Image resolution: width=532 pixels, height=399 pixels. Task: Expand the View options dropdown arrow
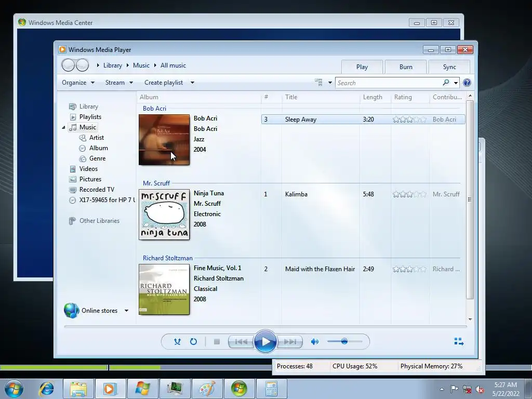(x=330, y=83)
